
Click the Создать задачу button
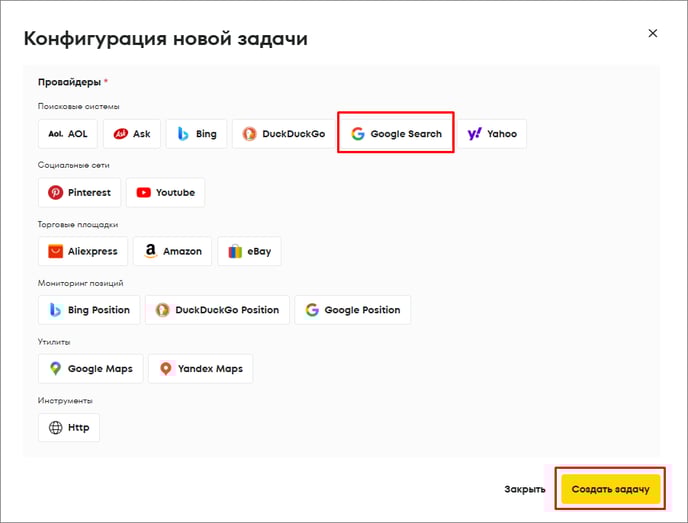(x=610, y=489)
